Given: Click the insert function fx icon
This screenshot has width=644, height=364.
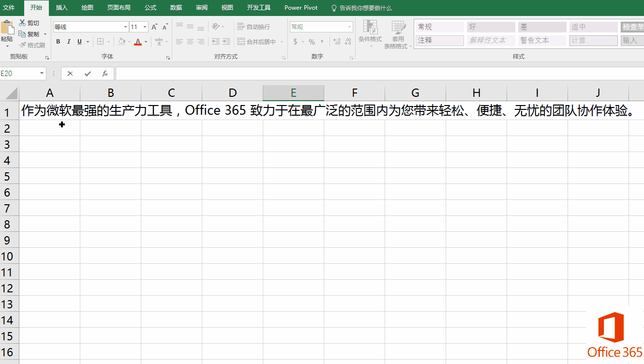Looking at the screenshot, I should 105,74.
